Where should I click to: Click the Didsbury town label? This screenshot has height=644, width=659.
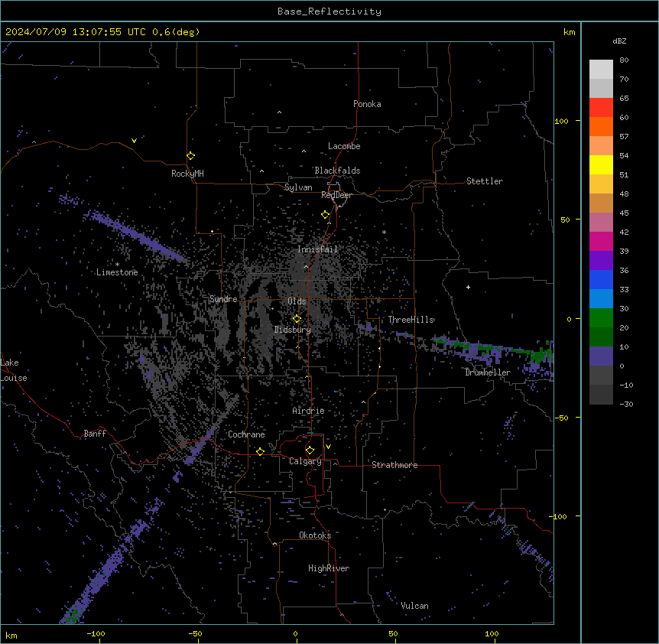[x=293, y=330]
